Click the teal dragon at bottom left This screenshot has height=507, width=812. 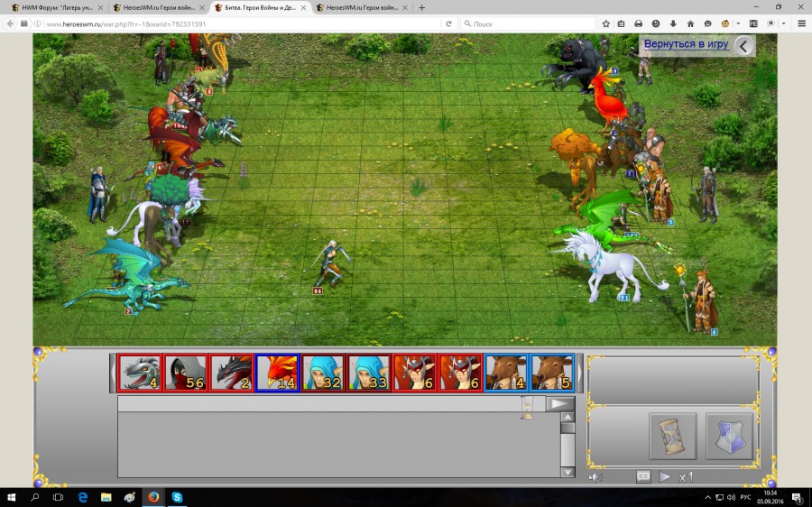tap(127, 277)
